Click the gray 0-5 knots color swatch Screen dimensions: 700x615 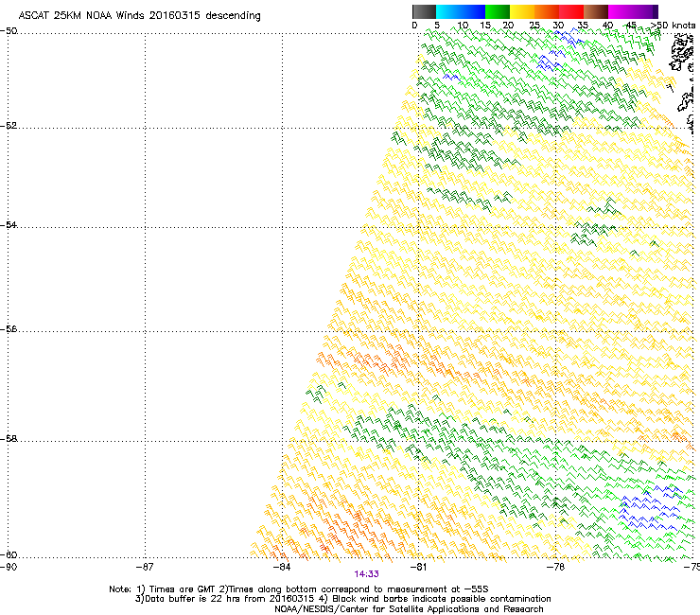pos(424,11)
